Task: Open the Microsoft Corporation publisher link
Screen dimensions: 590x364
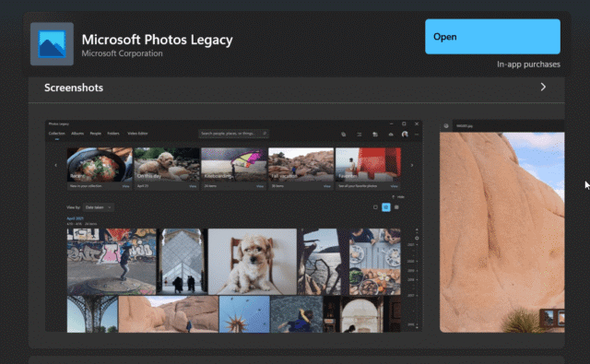Action: click(123, 53)
